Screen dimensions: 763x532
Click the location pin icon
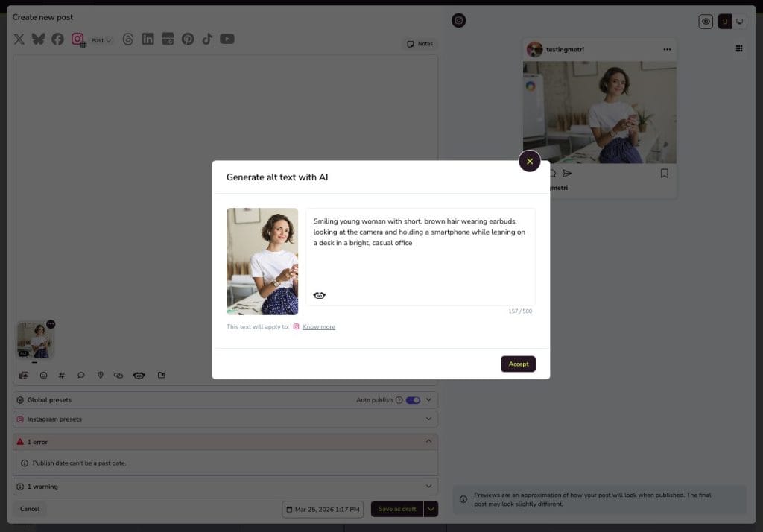[x=101, y=376]
